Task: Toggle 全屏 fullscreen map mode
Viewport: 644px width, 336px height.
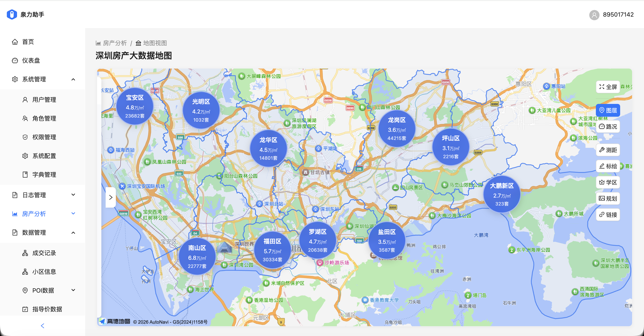Action: pos(608,87)
